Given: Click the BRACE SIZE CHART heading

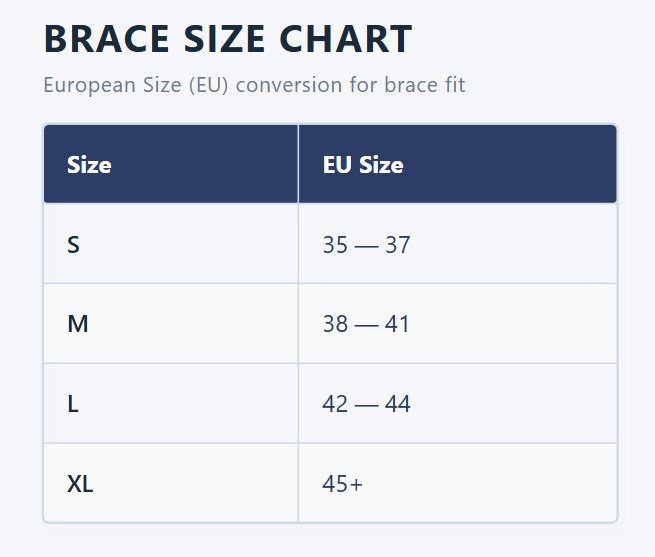Looking at the screenshot, I should (x=228, y=39).
